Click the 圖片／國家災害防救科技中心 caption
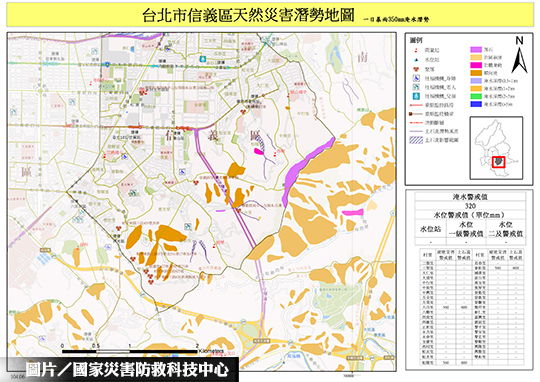540x382 pixels. click(x=127, y=370)
